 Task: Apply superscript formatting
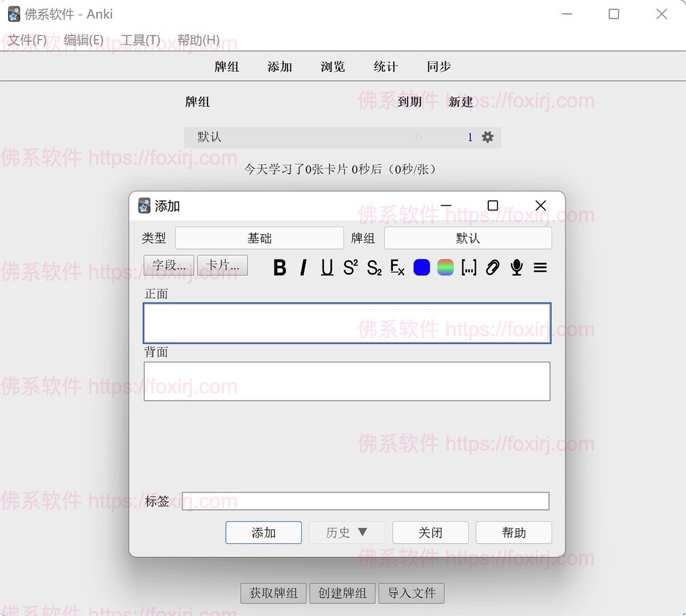350,267
